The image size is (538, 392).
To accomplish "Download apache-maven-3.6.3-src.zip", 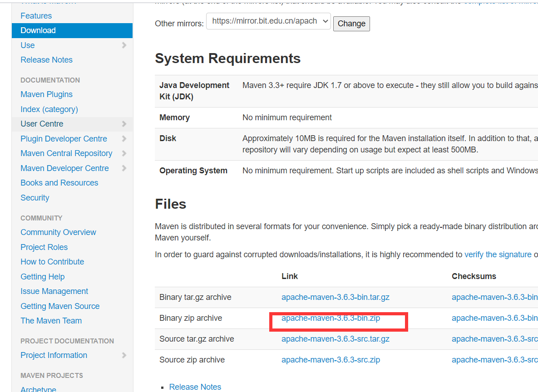I will pos(331,360).
